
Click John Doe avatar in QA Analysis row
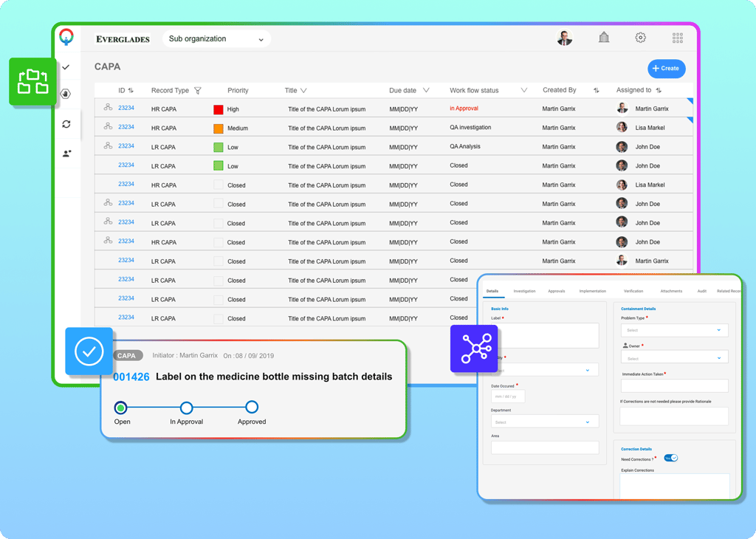(x=622, y=146)
